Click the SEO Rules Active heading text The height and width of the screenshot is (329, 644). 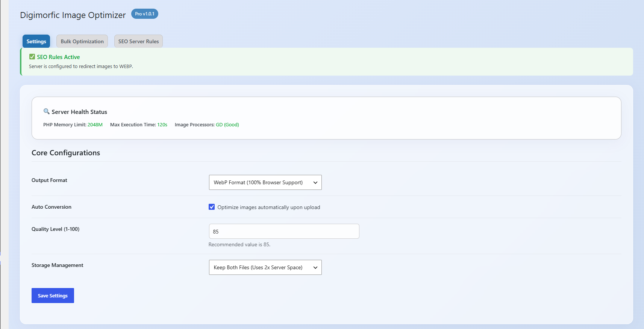click(x=58, y=57)
